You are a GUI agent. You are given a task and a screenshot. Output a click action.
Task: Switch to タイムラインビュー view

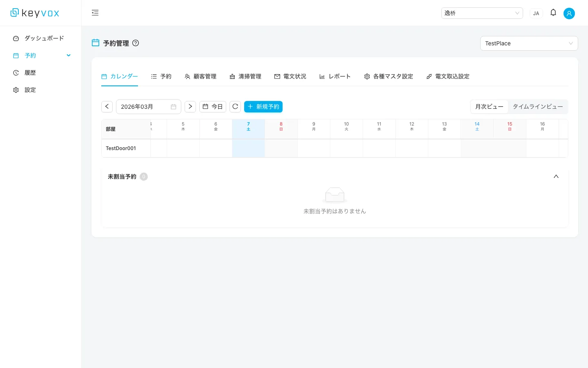(537, 107)
